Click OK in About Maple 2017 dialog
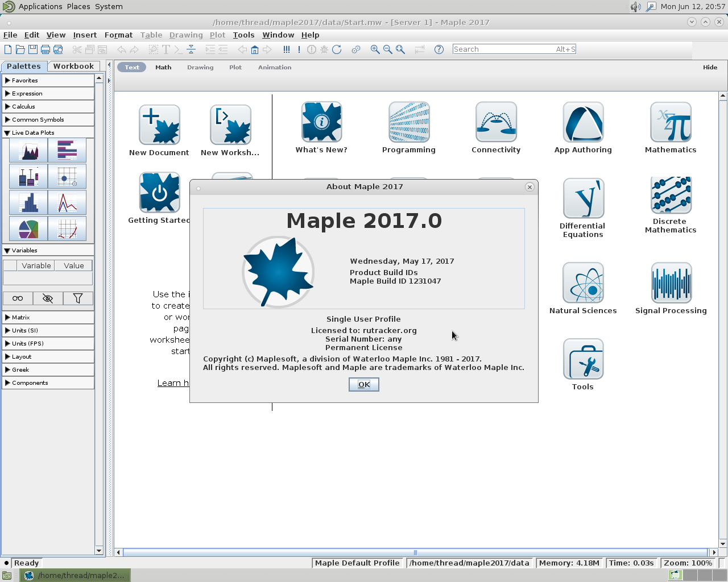Screen dimensions: 728x582 click(364, 384)
